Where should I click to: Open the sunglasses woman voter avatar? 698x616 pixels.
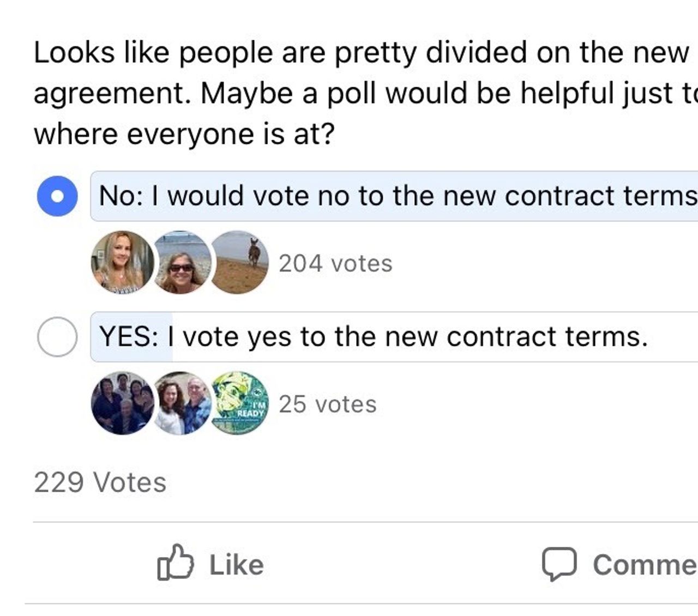click(181, 262)
